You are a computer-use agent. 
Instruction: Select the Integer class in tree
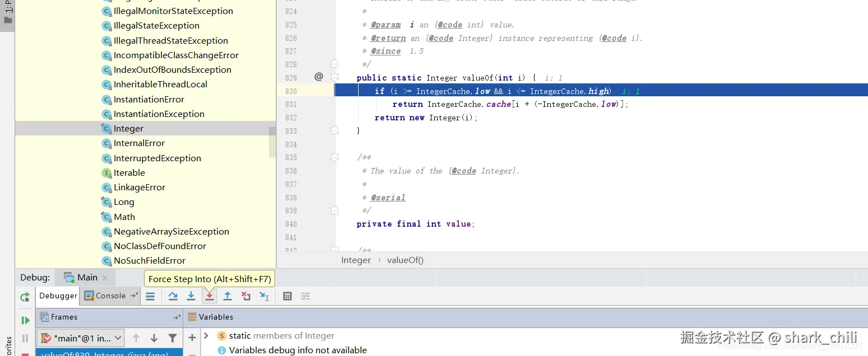tap(128, 129)
